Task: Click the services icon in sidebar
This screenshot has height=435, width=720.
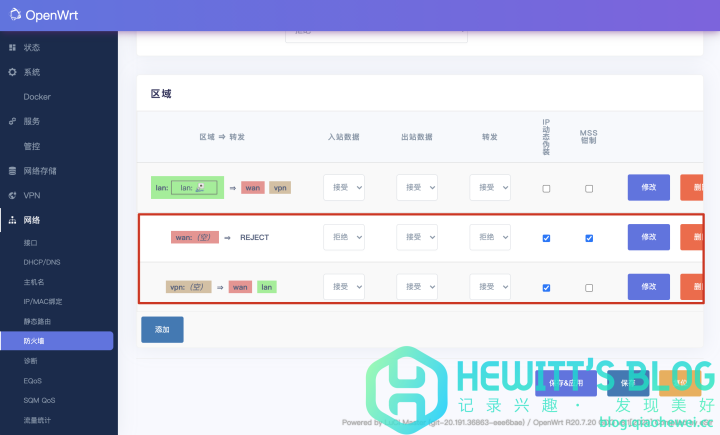Action: pos(12,121)
